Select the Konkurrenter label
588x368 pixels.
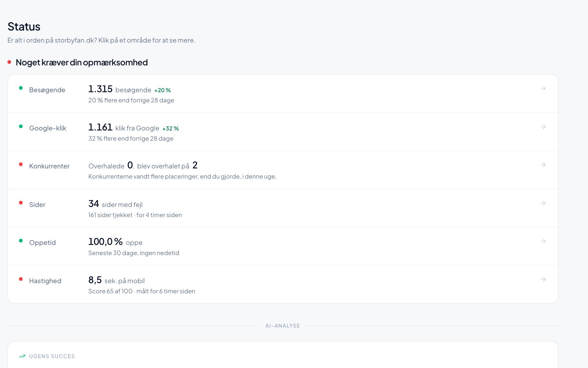coord(49,166)
